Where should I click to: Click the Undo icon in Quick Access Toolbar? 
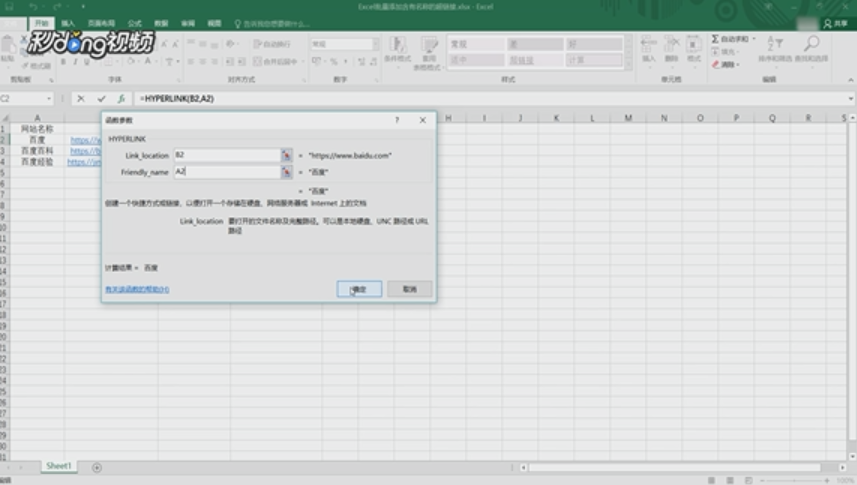pos(33,7)
